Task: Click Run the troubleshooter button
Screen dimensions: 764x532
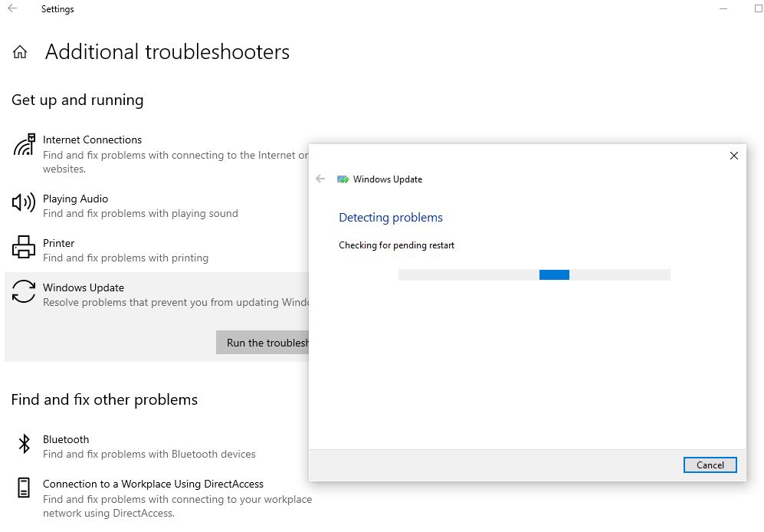Action: 262,343
